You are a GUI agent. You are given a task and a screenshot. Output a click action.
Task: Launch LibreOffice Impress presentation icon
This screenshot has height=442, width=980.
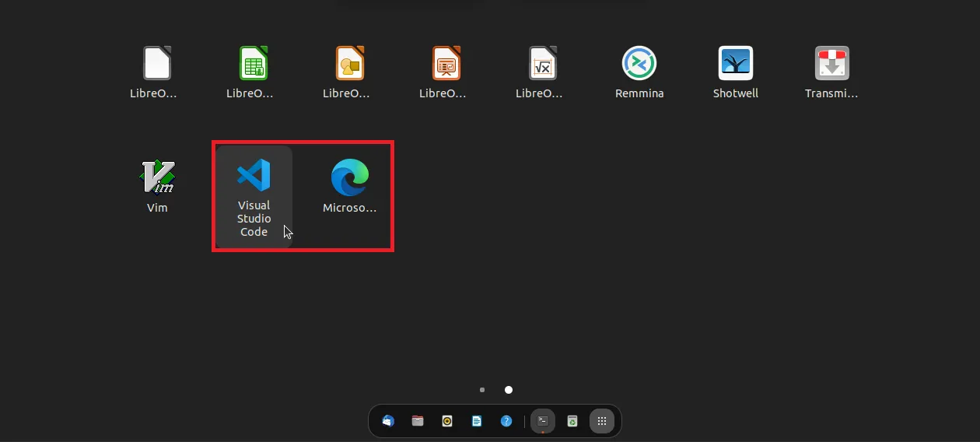tap(446, 63)
